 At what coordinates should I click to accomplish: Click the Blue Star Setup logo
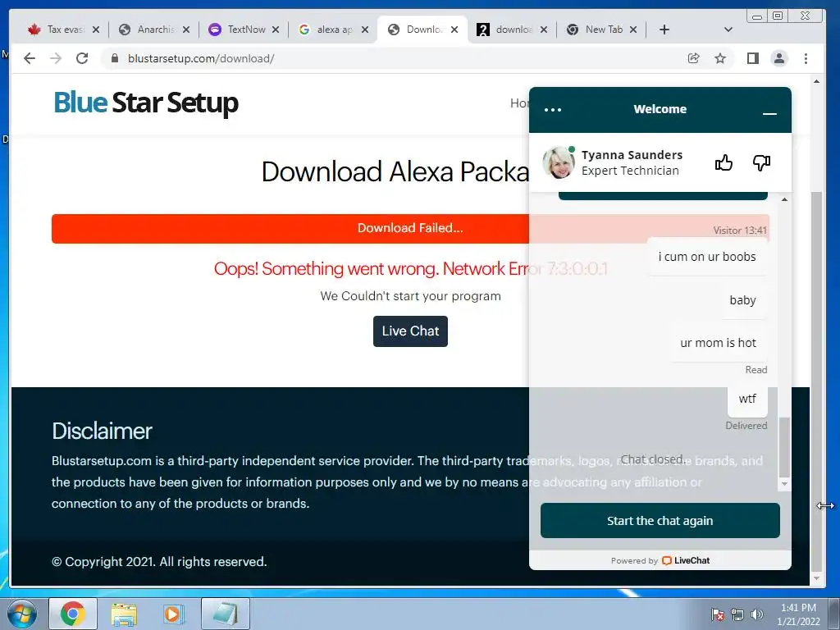(146, 103)
